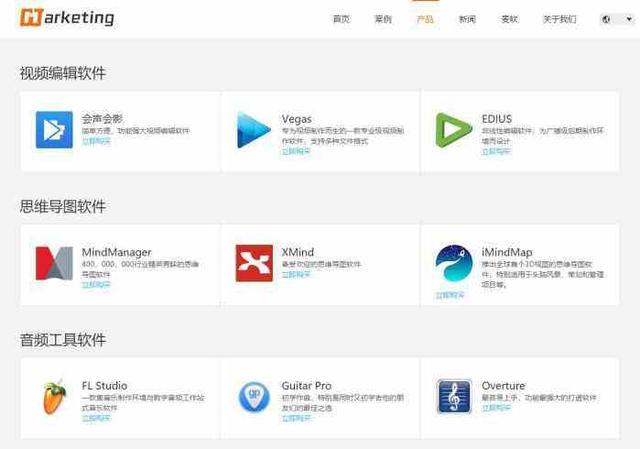640x449 pixels.
Task: Click the buy link under Guitar Pro
Action: pos(296,418)
